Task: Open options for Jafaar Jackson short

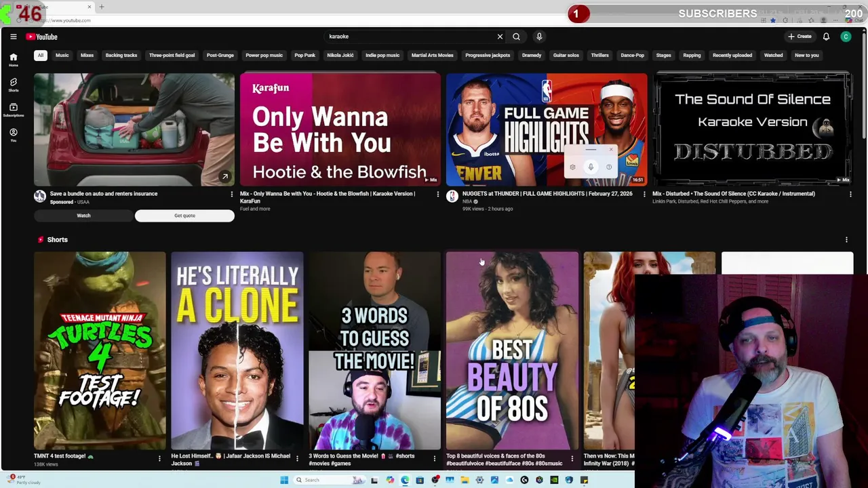Action: click(297, 459)
